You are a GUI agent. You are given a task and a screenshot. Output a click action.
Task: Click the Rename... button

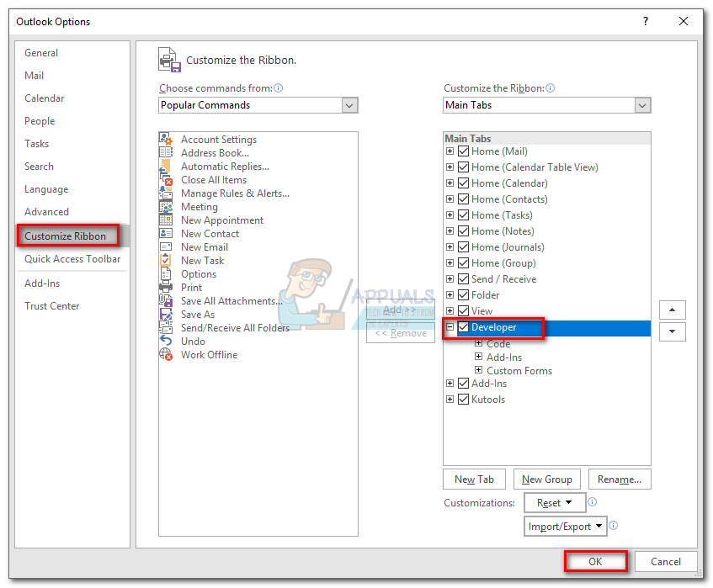click(x=620, y=479)
